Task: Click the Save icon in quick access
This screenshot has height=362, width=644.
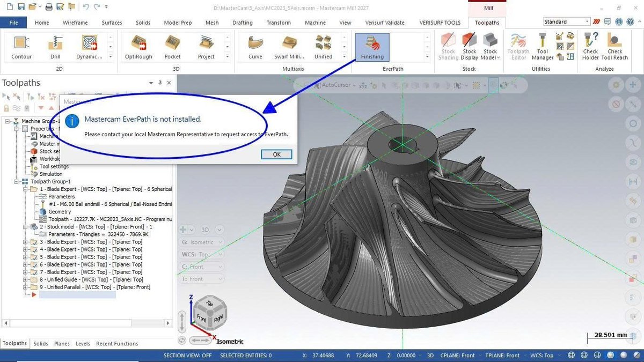Action: (21, 7)
